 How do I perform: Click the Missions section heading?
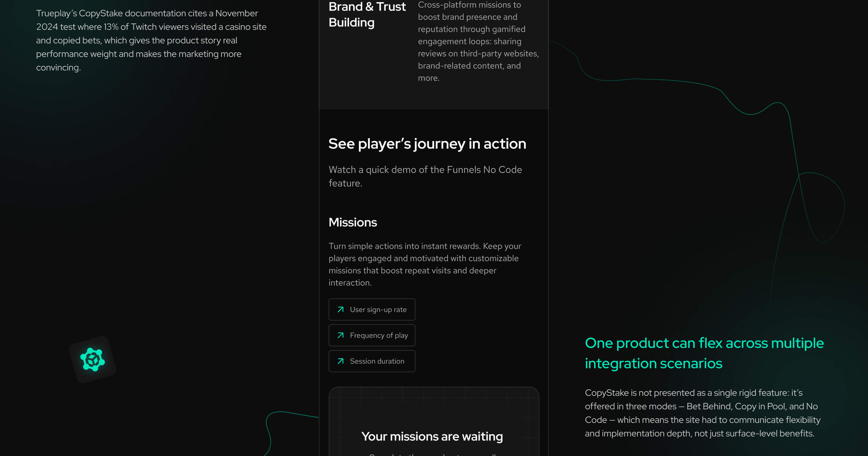pos(353,222)
